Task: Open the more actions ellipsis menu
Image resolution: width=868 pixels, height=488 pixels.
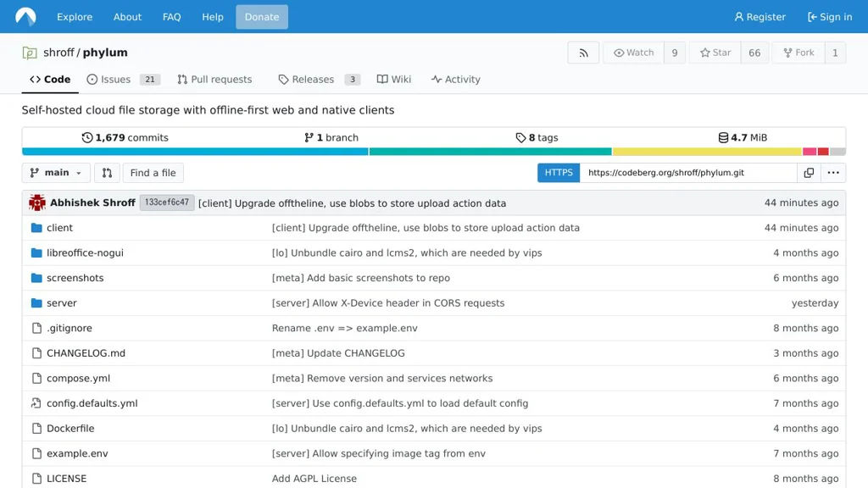Action: click(x=833, y=173)
